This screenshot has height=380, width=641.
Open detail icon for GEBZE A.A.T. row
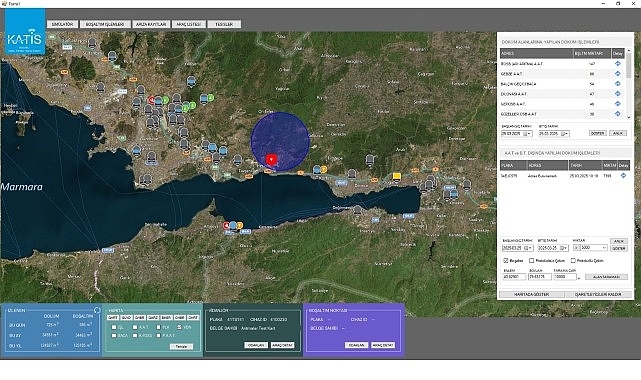click(x=617, y=74)
